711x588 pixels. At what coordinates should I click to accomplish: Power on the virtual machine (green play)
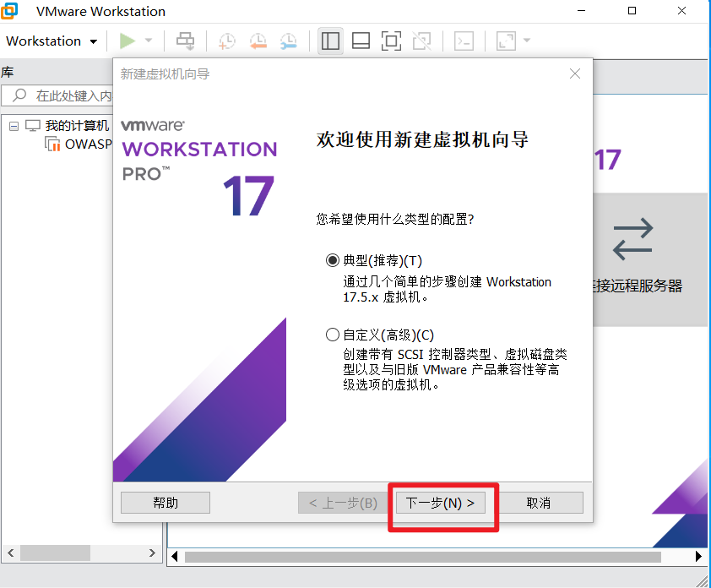coord(128,41)
